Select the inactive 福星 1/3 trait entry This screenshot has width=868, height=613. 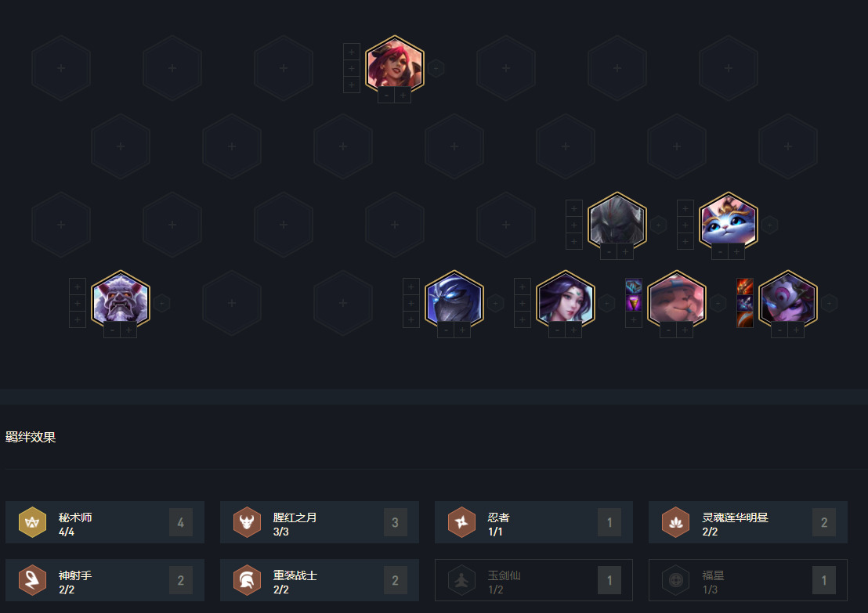pos(748,580)
